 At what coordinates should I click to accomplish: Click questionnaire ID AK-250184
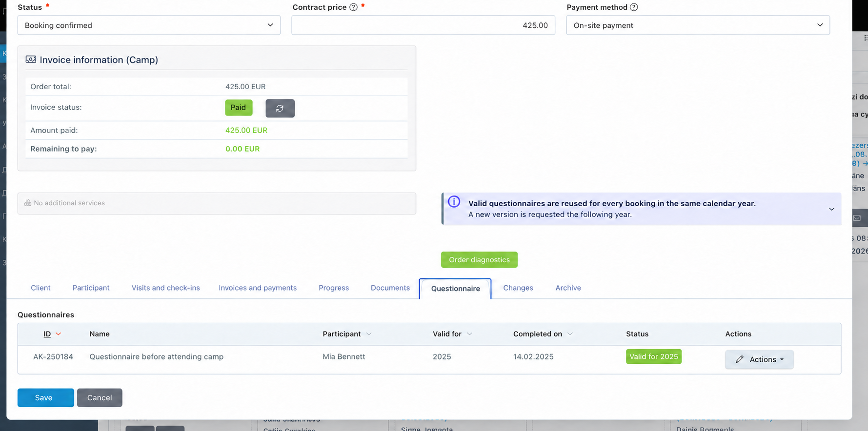(53, 357)
